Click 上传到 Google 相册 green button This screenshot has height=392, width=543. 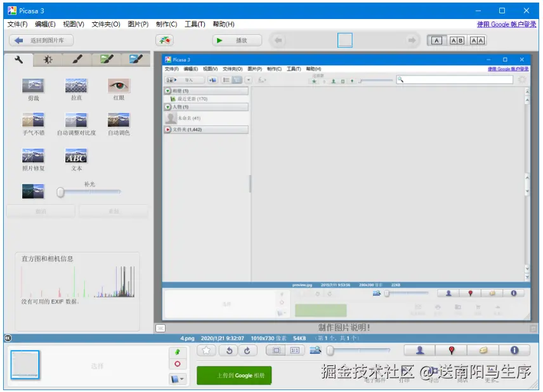(x=234, y=376)
